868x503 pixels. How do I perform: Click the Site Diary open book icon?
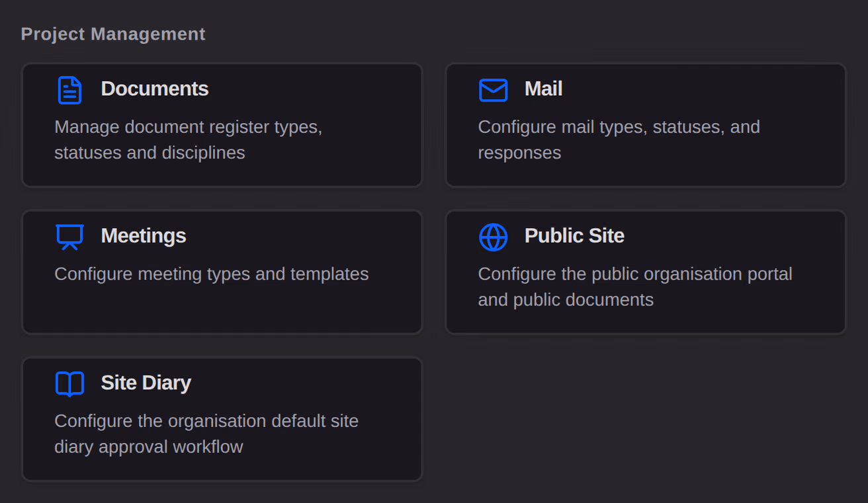69,384
